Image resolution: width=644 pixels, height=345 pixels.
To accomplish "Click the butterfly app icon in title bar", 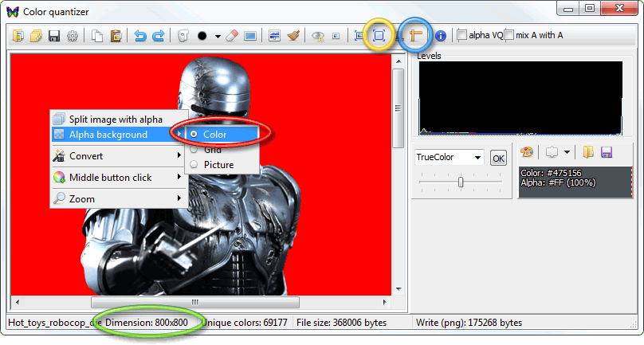I will coord(13,12).
